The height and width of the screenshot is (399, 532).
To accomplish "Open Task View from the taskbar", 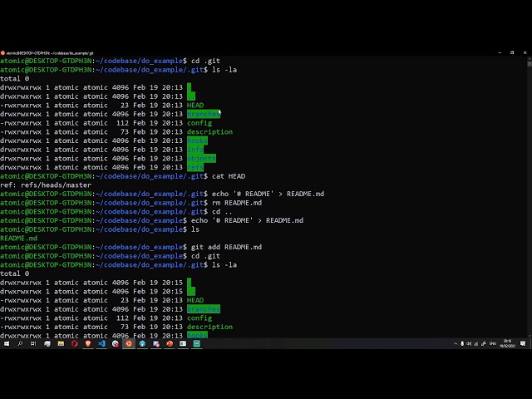I will pos(33,343).
